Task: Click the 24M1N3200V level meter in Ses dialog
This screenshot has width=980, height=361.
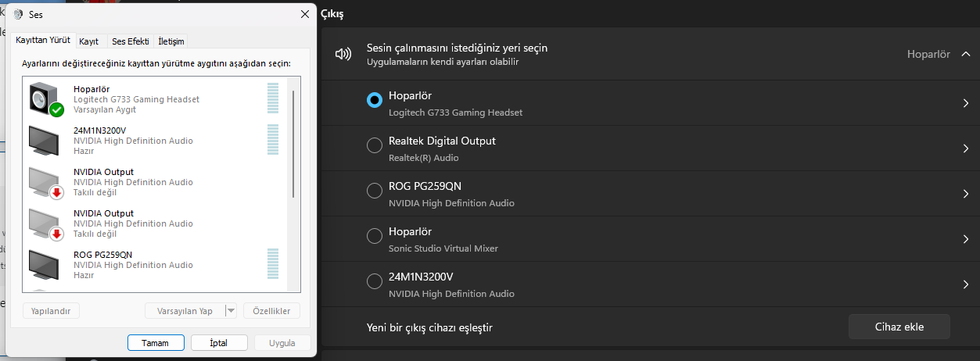Action: click(273, 141)
